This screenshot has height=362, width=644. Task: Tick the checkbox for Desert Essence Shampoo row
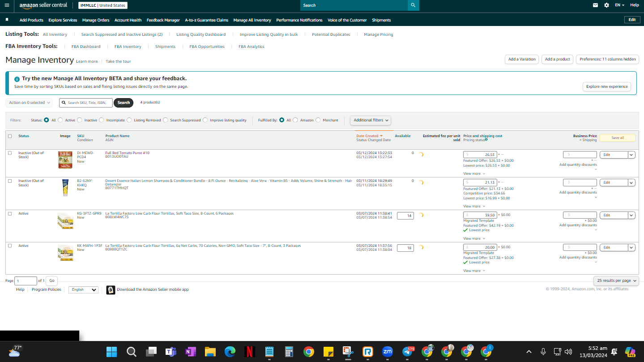(10, 181)
